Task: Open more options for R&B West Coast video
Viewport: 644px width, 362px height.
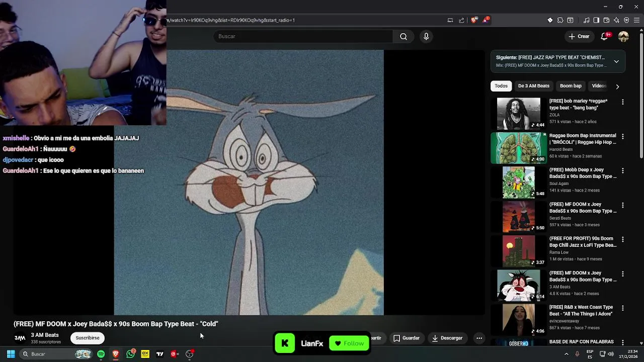Action: click(622, 308)
